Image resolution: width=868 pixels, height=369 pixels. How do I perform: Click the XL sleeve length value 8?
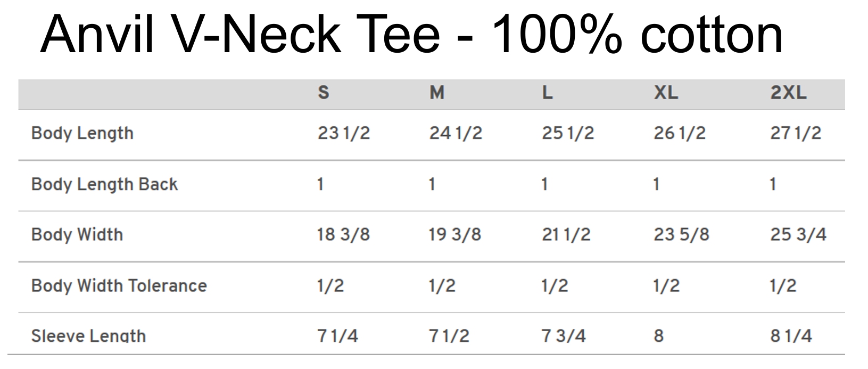tap(659, 336)
